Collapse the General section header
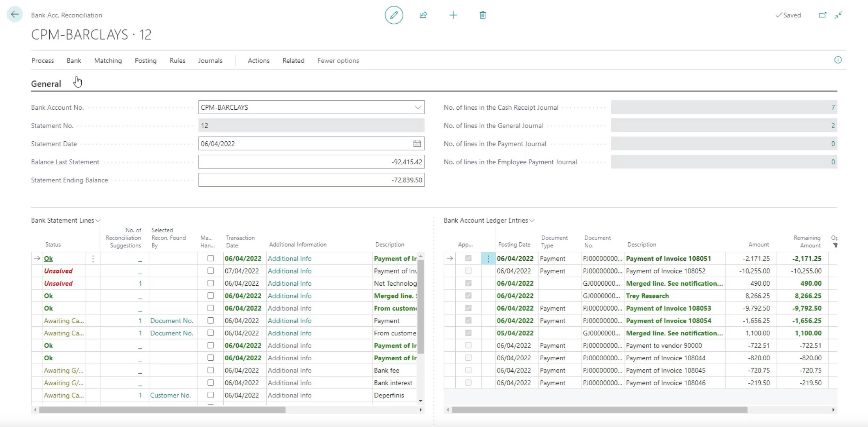The image size is (868, 427). (46, 84)
